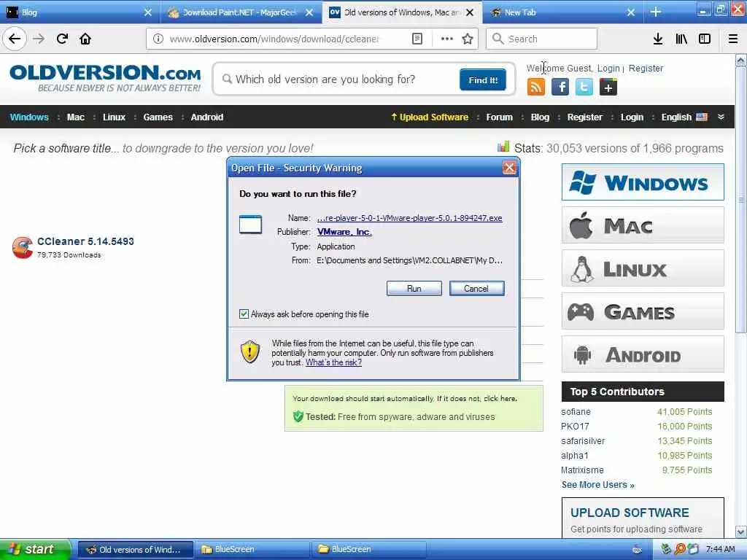Select Mac in the site navigation bar
The image size is (747, 560).
point(75,117)
